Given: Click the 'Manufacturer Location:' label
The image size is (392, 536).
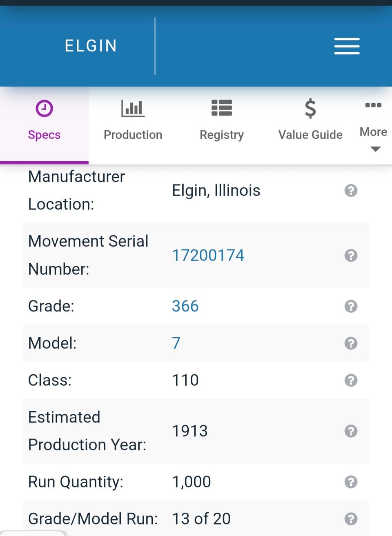Looking at the screenshot, I should point(76,191).
